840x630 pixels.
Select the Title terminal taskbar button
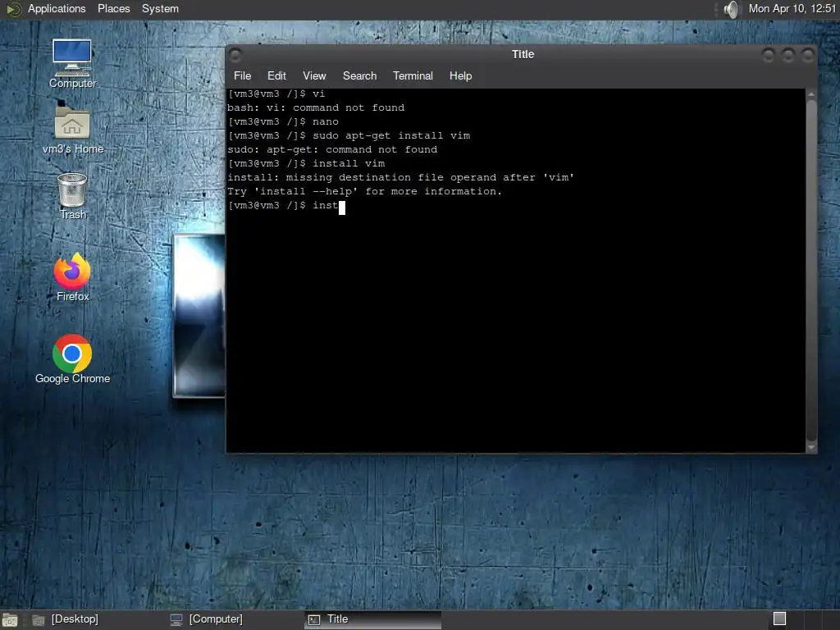373,619
